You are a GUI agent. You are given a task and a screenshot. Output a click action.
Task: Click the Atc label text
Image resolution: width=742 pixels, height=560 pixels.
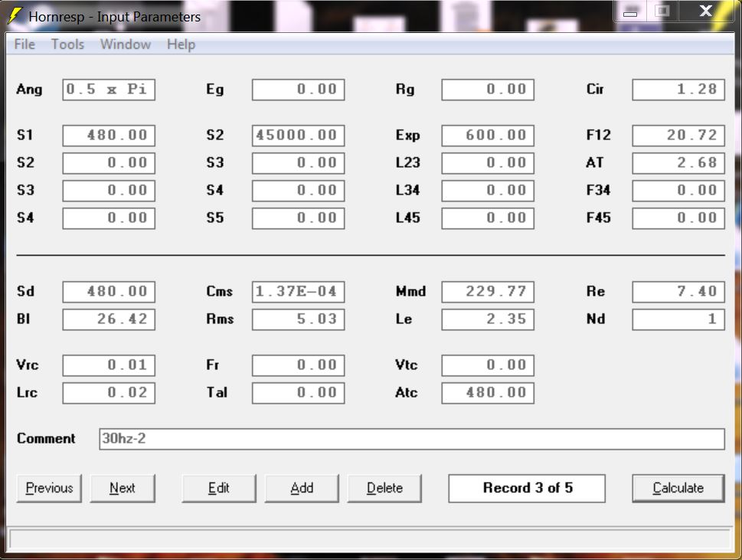(x=407, y=393)
